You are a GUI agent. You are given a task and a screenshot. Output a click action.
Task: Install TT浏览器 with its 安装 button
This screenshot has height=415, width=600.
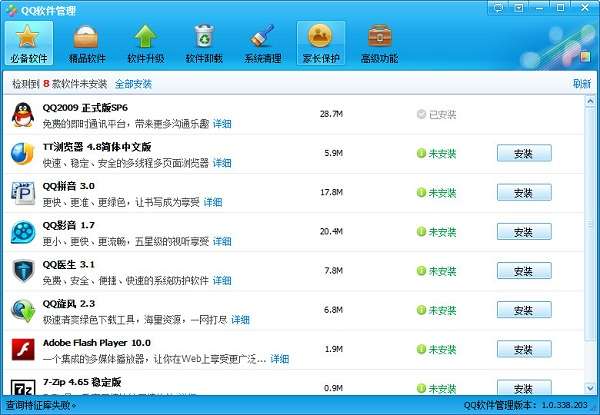tap(524, 153)
